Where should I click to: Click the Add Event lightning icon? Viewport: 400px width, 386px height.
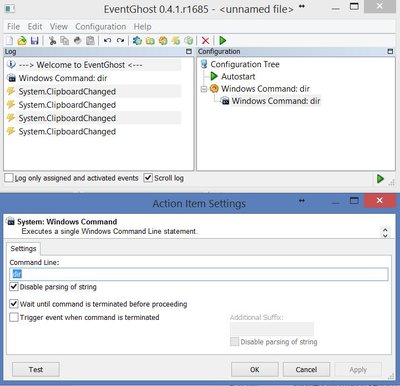(x=176, y=41)
